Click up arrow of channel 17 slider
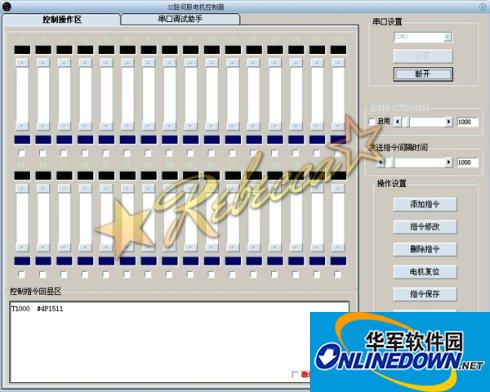Viewport: 490px width, 392px height. coord(22,189)
